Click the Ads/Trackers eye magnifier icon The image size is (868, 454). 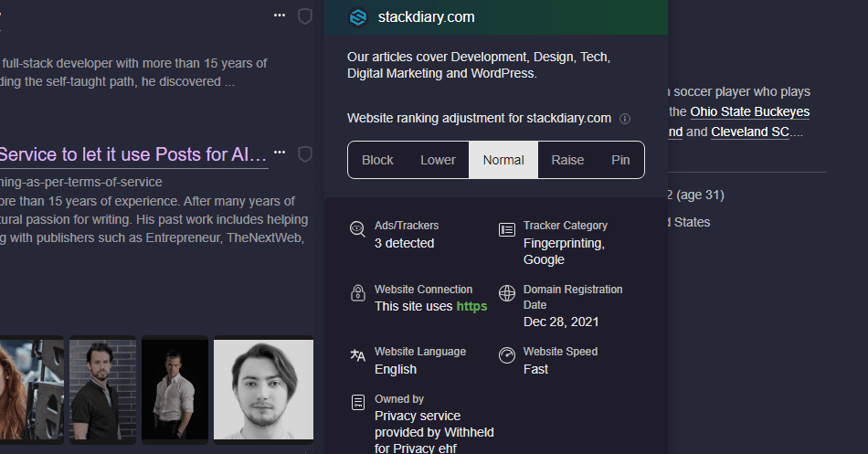(x=357, y=228)
